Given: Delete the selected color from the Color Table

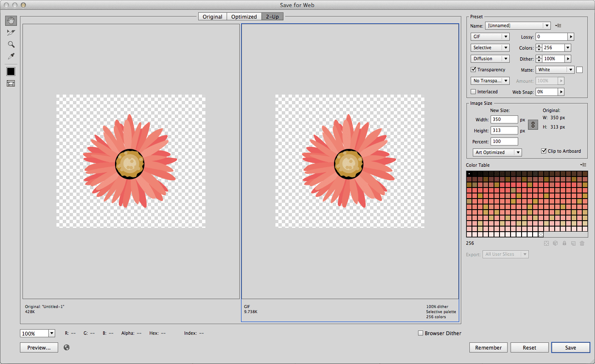Looking at the screenshot, I should coord(582,243).
